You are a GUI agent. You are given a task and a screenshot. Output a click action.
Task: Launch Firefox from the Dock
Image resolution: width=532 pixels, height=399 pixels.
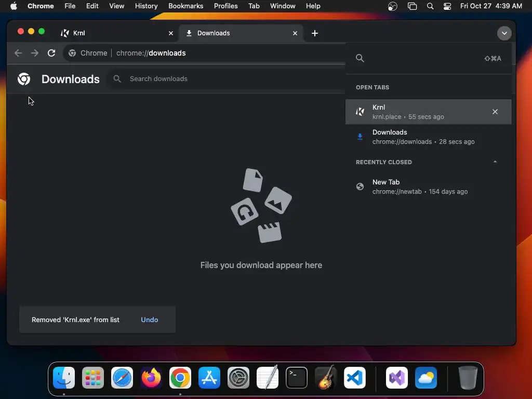(x=151, y=378)
